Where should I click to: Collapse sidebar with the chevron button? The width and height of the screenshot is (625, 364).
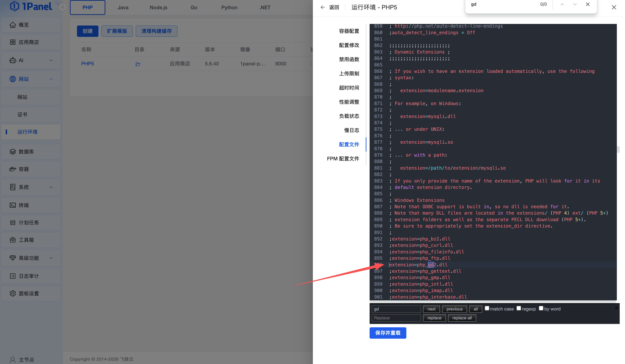63,7
